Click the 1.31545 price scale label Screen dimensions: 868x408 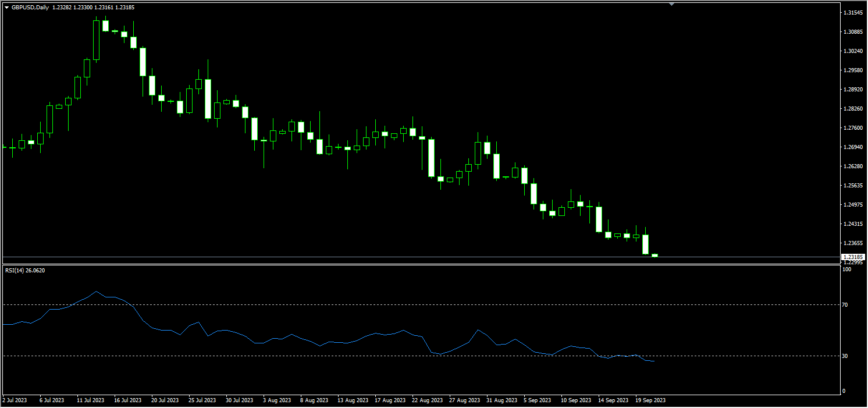click(x=852, y=13)
